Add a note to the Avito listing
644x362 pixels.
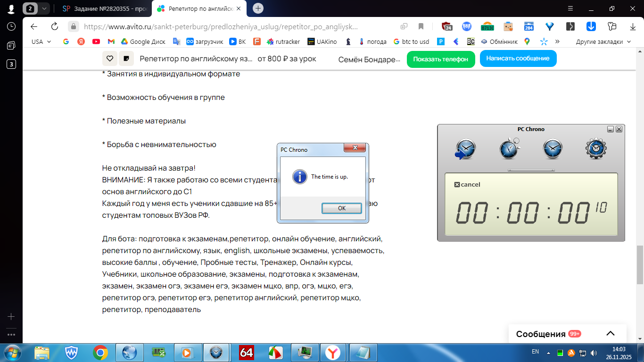126,58
